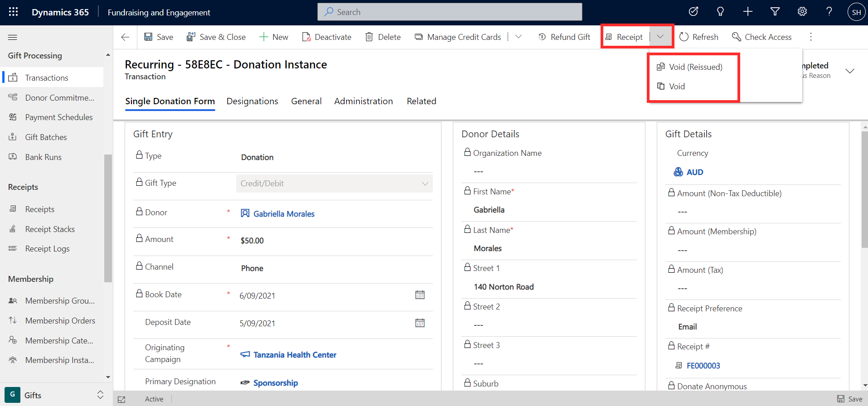Image resolution: width=868 pixels, height=406 pixels.
Task: Open Membership Groups in the sidebar
Action: (53, 301)
